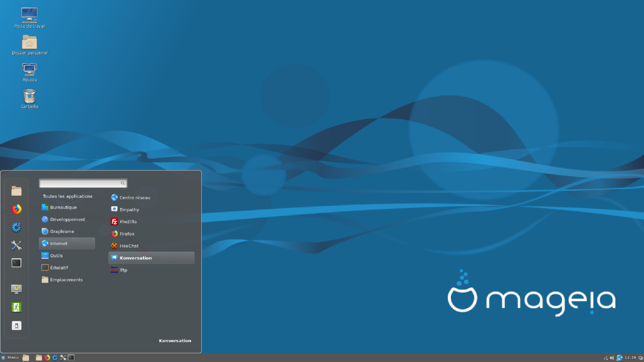644x362 pixels.
Task: Launch the terminal icon in the favorites sidebar
Action: 16,263
